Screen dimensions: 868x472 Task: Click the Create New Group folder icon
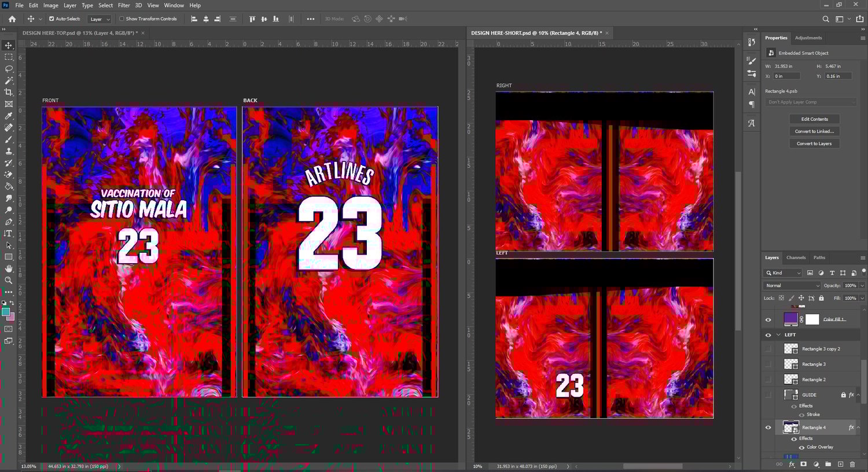(828, 464)
